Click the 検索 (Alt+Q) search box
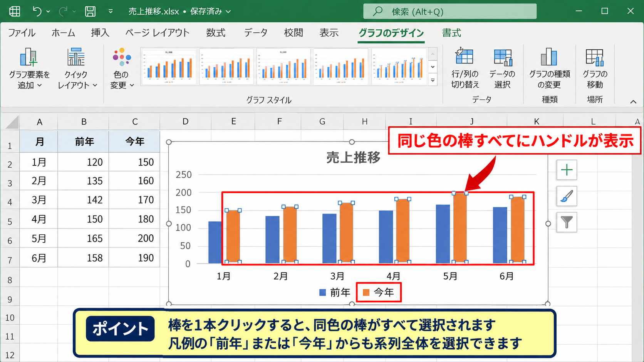 tap(450, 12)
